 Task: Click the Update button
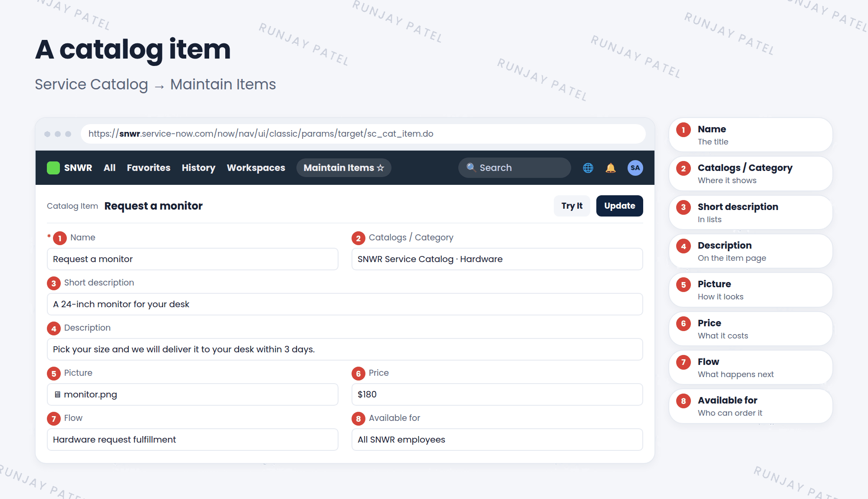coord(619,206)
